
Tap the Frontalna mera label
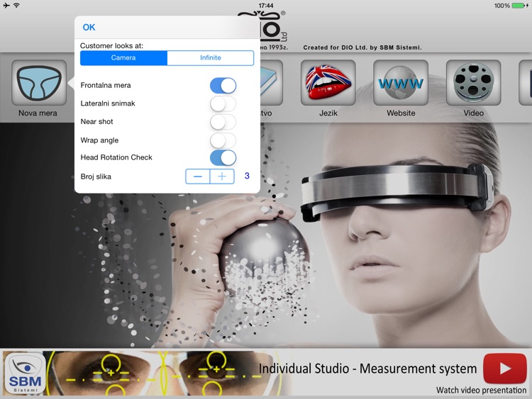(106, 86)
